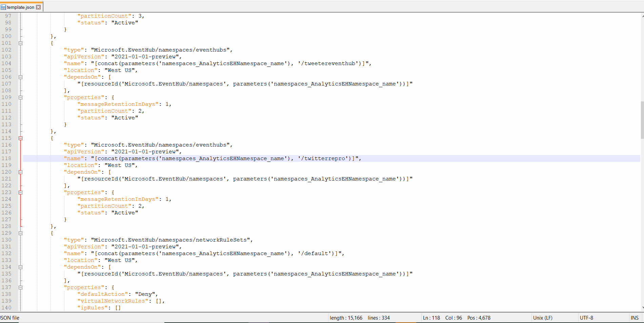Viewport: 644px width, 323px height.
Task: Collapse the twitterrepro eventhub fold at line 115
Action: pyautogui.click(x=21, y=138)
